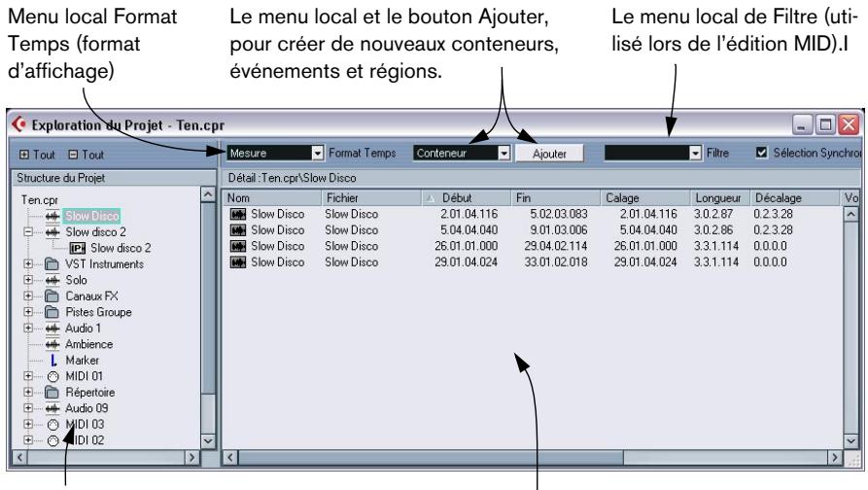Click the tree panel scroll down arrow
868x490 pixels.
click(208, 441)
